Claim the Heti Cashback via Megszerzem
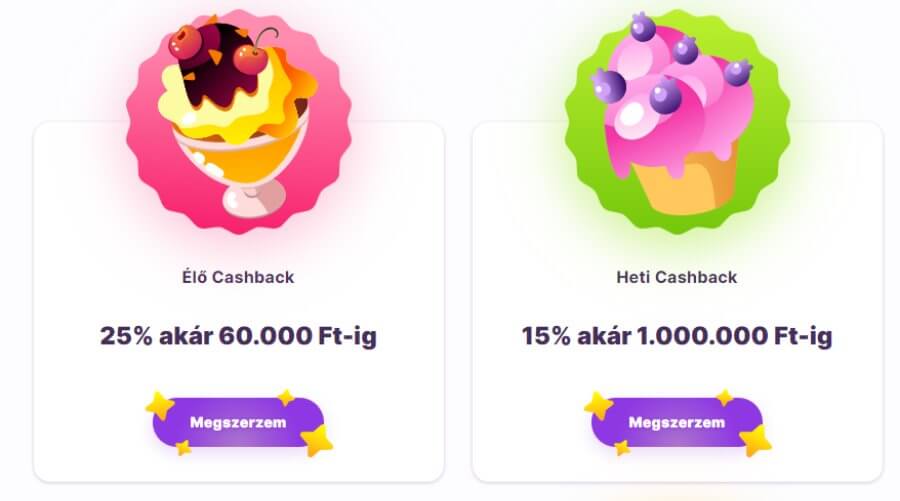Screen dimensions: 900x501 677,422
